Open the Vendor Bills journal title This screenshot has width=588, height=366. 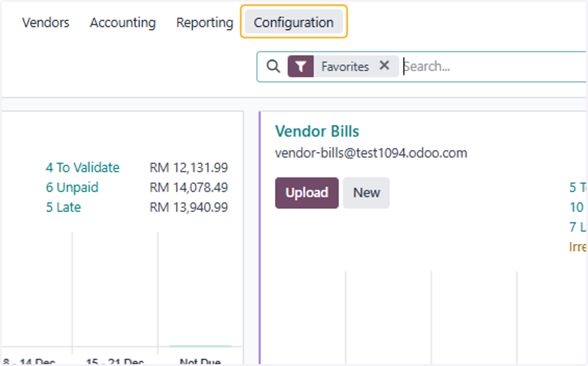[317, 131]
